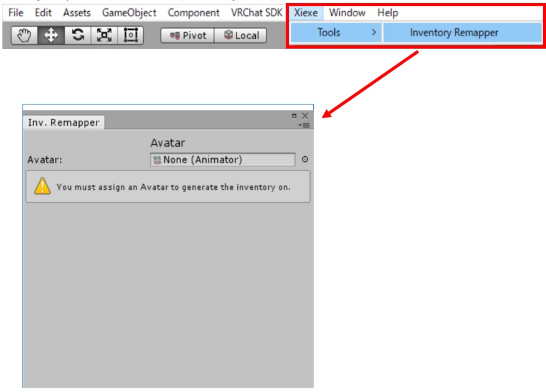
Task: Open the GameObject menu
Action: pos(129,12)
